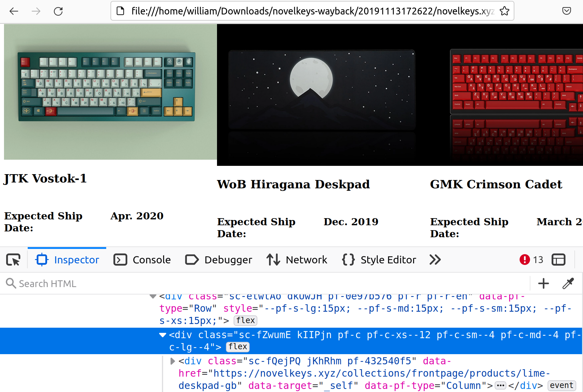Image resolution: width=583 pixels, height=392 pixels.
Task: Reload the current page
Action: click(58, 11)
